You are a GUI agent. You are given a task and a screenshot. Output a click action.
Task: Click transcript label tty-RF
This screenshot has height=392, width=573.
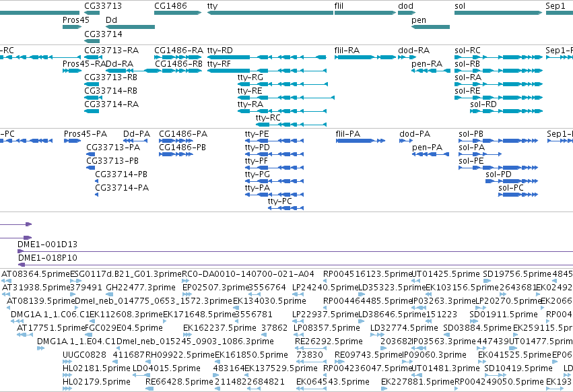(x=219, y=63)
